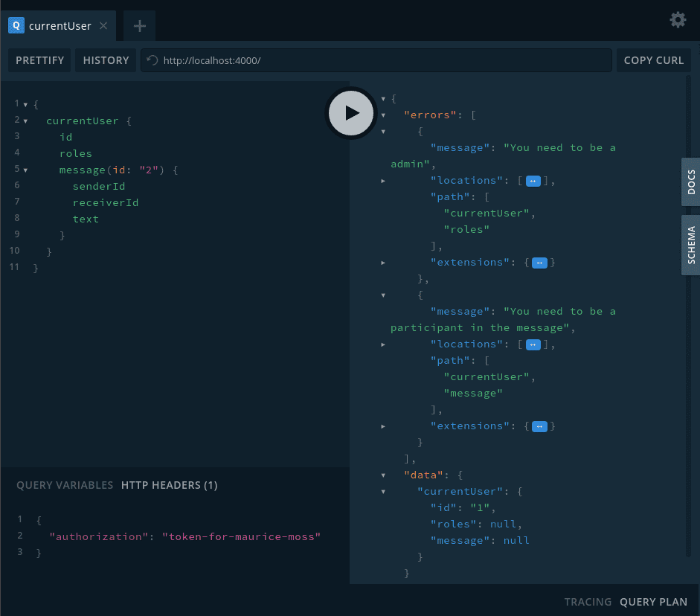This screenshot has height=616, width=700.
Task: Click the PRETTIFY button
Action: pyautogui.click(x=39, y=60)
